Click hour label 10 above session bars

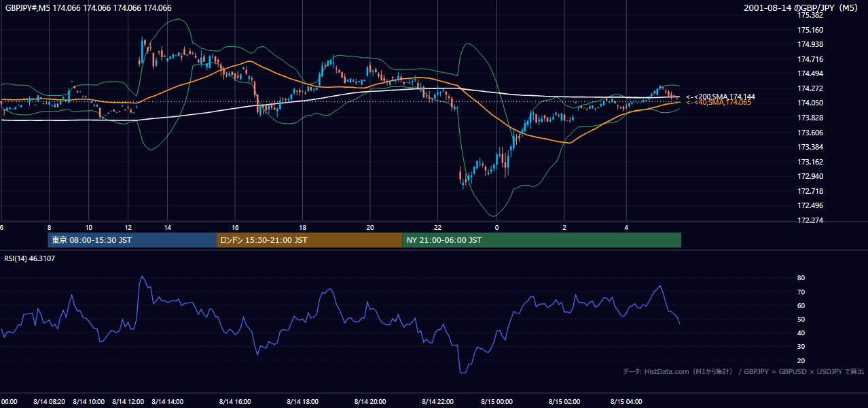point(89,227)
